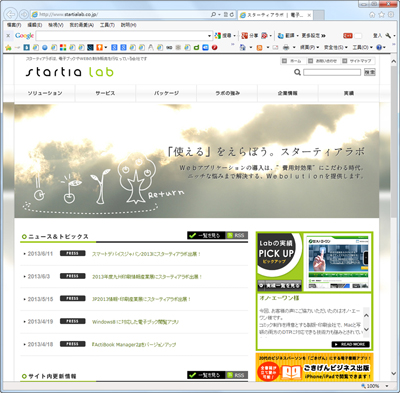Click the READ MORE button
Viewport: 400px width, 393px height.
click(350, 344)
